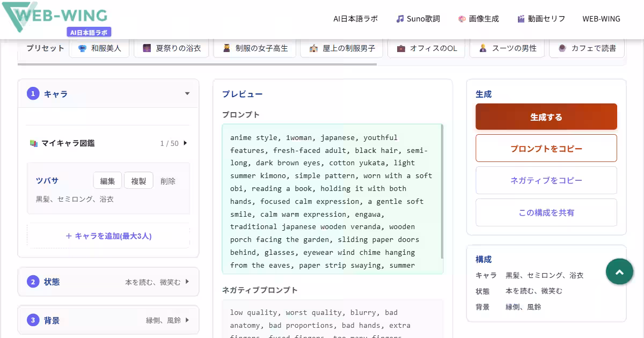This screenshot has width=644, height=338.
Task: Click the 生成する button
Action: pyautogui.click(x=546, y=117)
